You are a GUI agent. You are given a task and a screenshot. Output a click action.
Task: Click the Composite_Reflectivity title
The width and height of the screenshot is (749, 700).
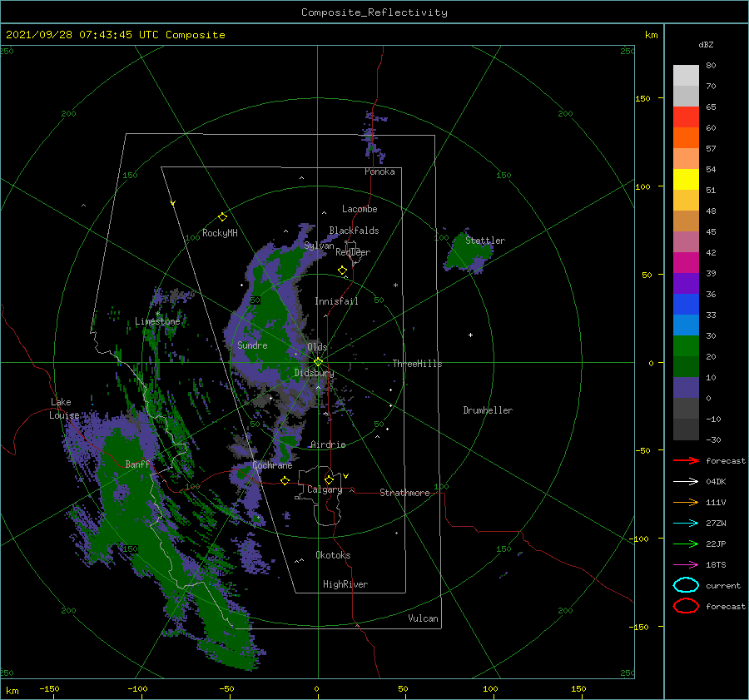point(374,12)
